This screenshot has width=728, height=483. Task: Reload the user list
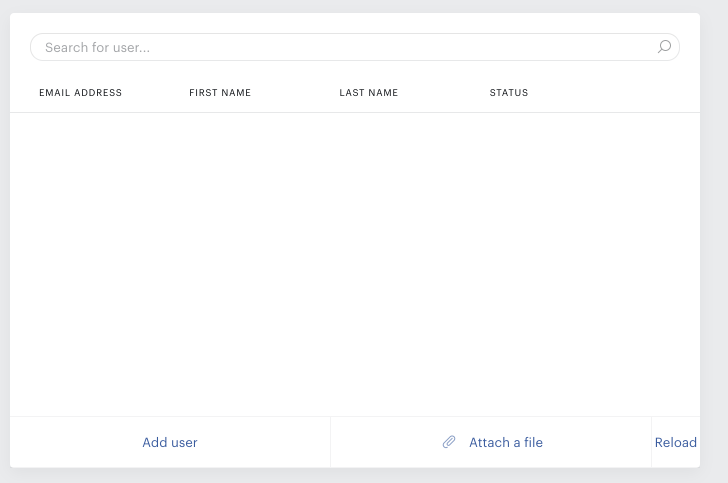coord(676,442)
